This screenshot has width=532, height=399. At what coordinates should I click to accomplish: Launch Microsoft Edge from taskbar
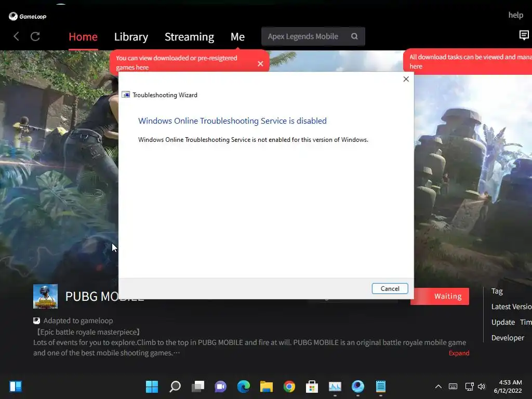[243, 386]
